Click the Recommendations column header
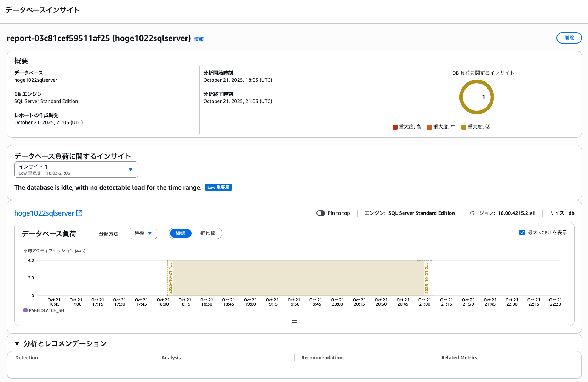The height and width of the screenshot is (382, 588). click(x=323, y=358)
